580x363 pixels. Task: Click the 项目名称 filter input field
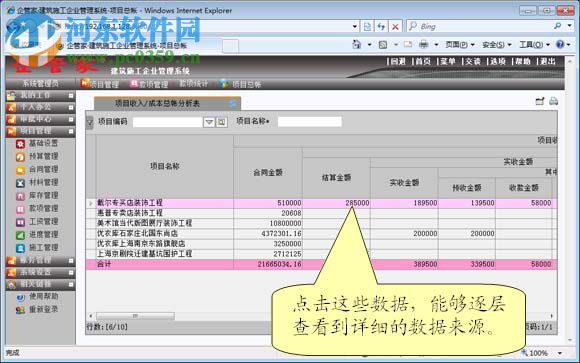[x=310, y=121]
